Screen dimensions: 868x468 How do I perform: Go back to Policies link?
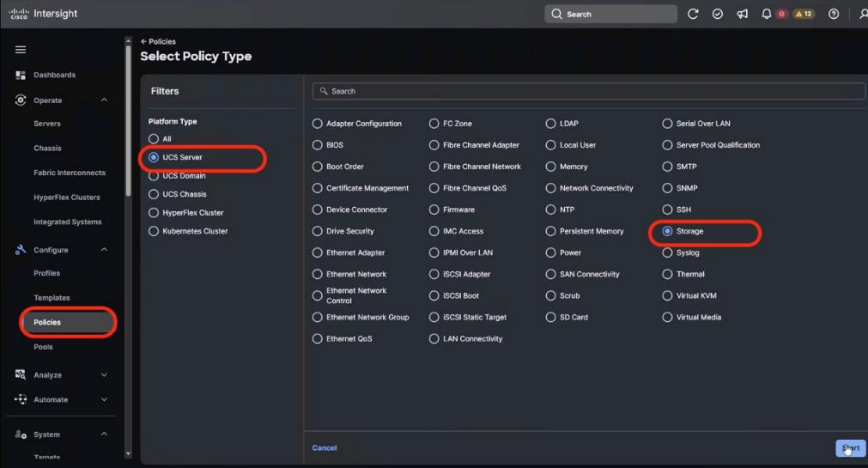click(158, 41)
